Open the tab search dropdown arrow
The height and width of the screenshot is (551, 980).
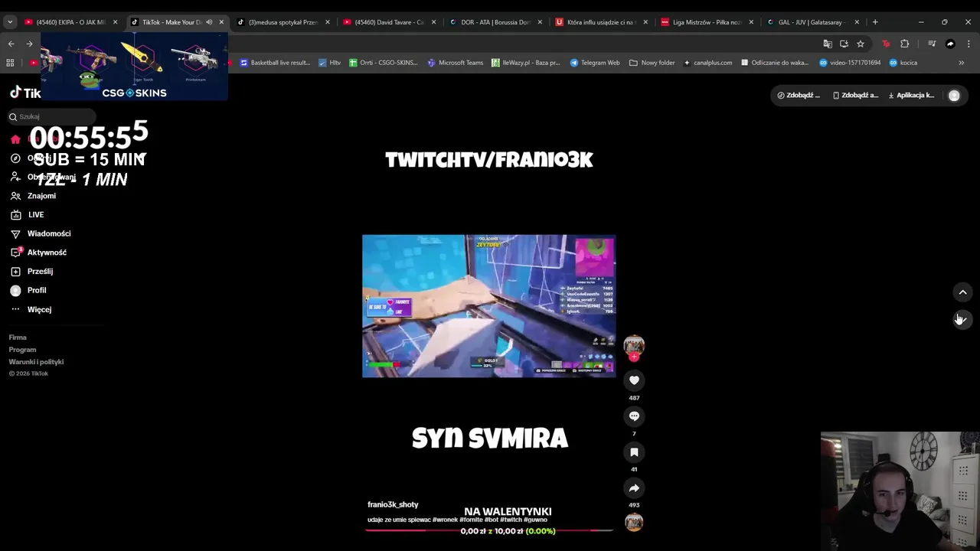tap(10, 22)
